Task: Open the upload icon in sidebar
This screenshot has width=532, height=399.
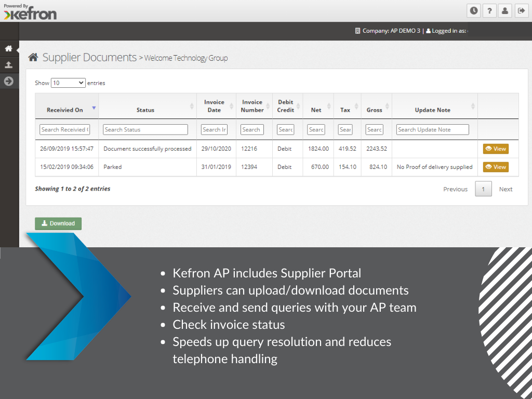Action: [8, 64]
